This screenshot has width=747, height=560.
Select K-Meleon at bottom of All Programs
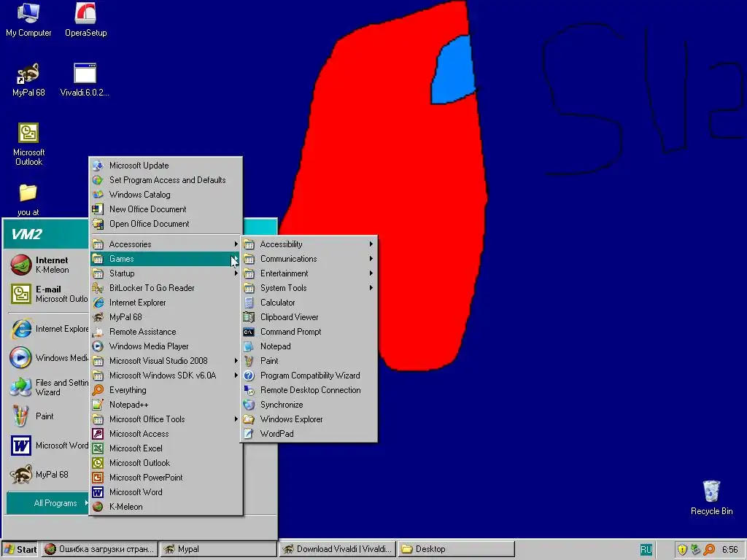[x=166, y=507]
